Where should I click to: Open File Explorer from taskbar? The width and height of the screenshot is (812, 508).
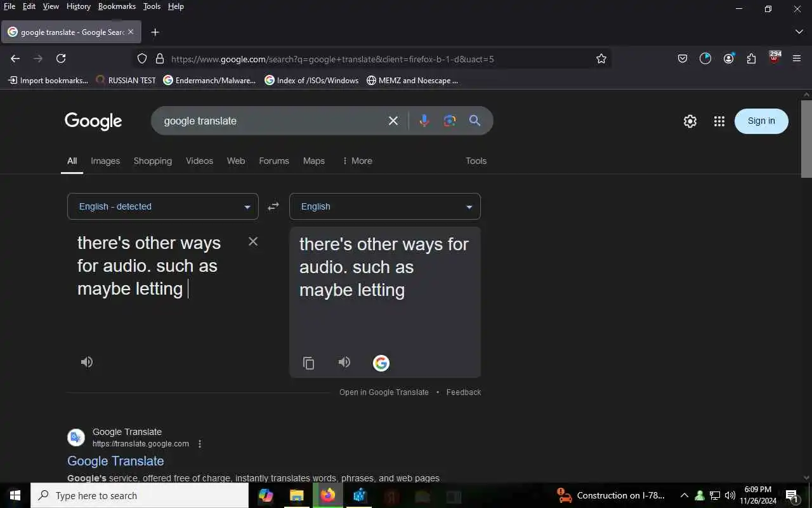pyautogui.click(x=297, y=495)
